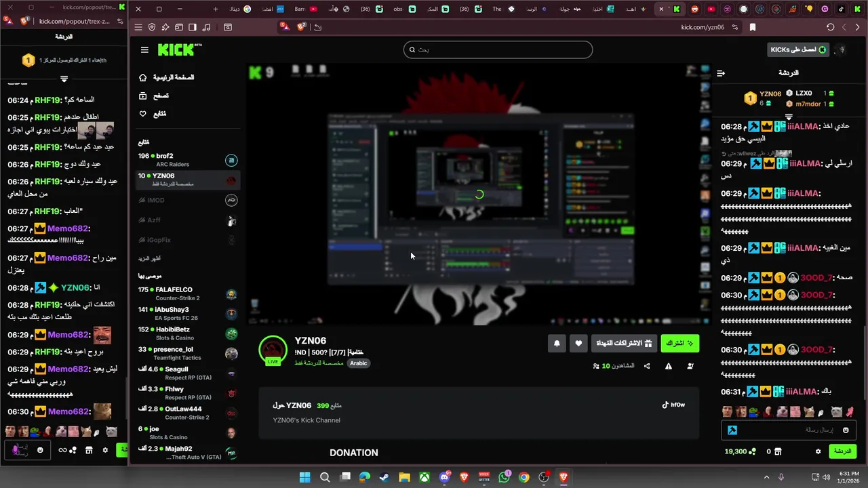Select YZN06 channel in followed list
The image size is (868, 488).
pyautogui.click(x=187, y=180)
